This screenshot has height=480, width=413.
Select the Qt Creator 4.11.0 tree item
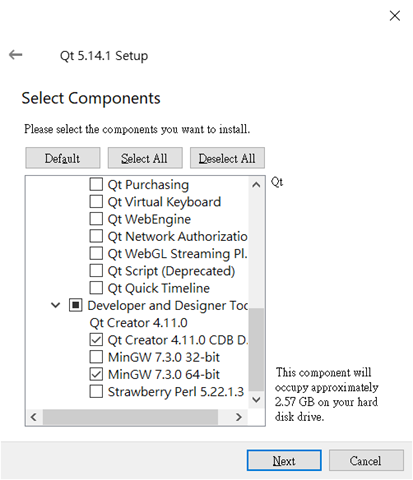click(x=138, y=323)
